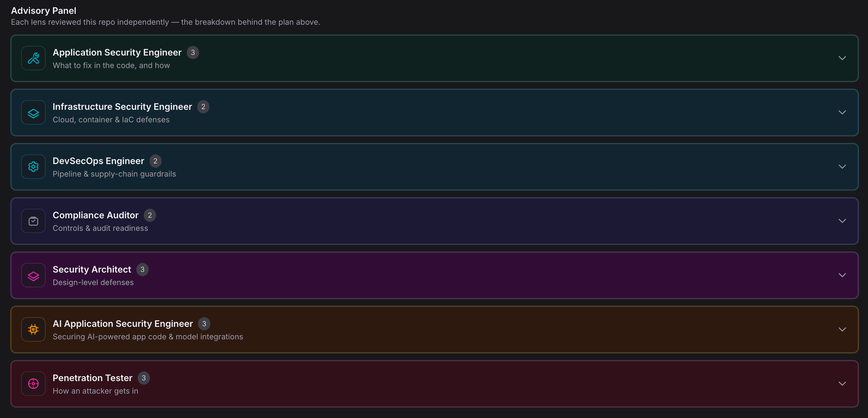Expand the Security Architect chevron

(842, 275)
